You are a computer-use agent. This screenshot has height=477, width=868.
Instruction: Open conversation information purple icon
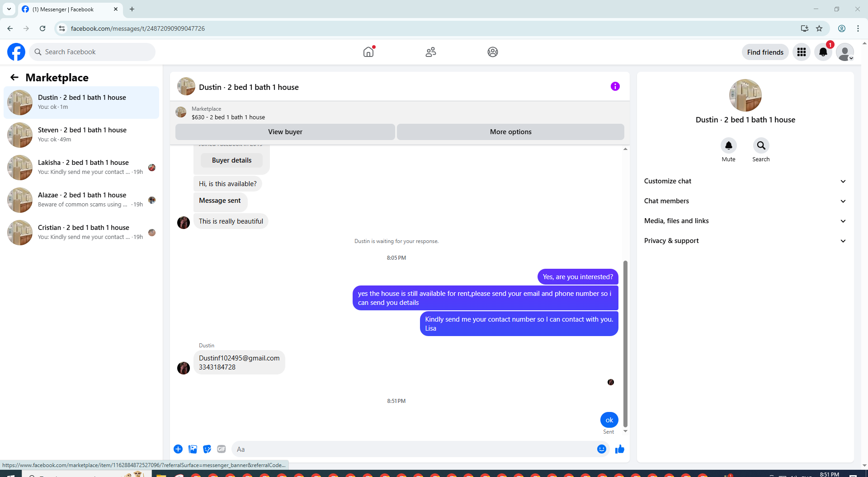(x=615, y=86)
